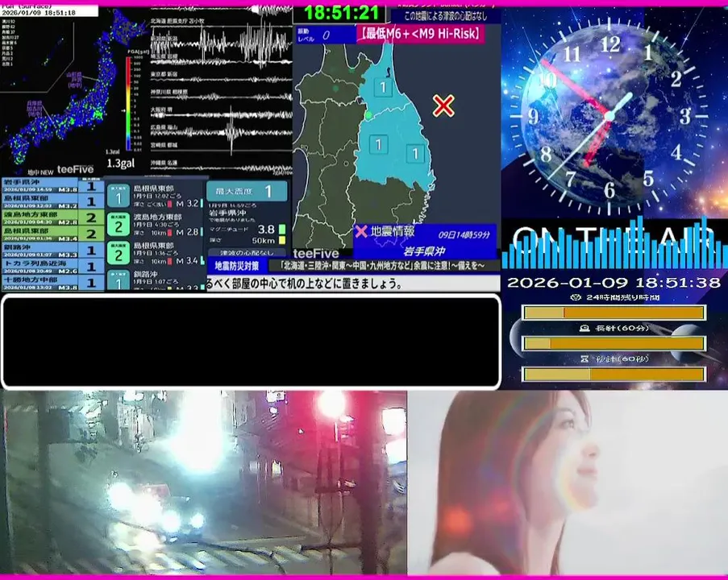Click the 長針(60分) progress bar
This screenshot has height=580, width=728.
coord(614,343)
